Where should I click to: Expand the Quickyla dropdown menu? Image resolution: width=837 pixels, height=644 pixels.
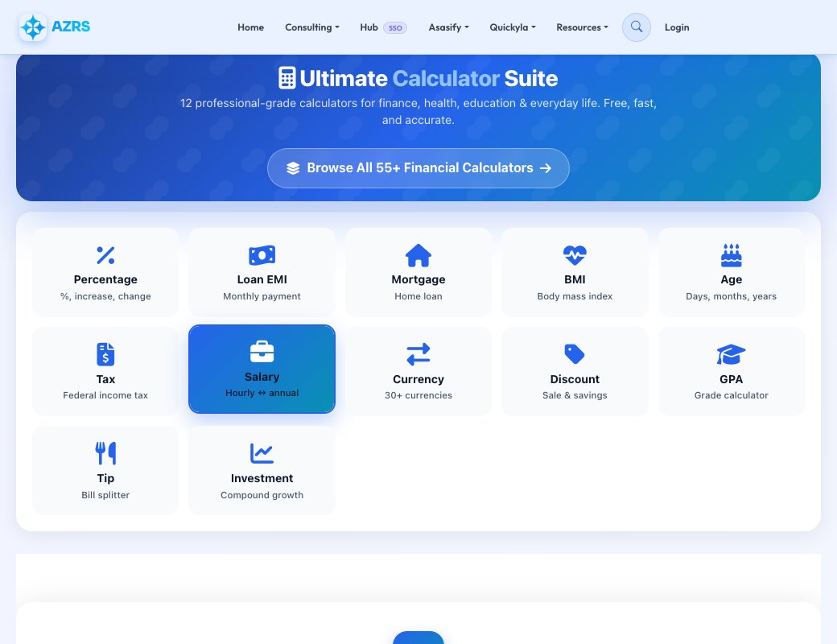pos(513,27)
